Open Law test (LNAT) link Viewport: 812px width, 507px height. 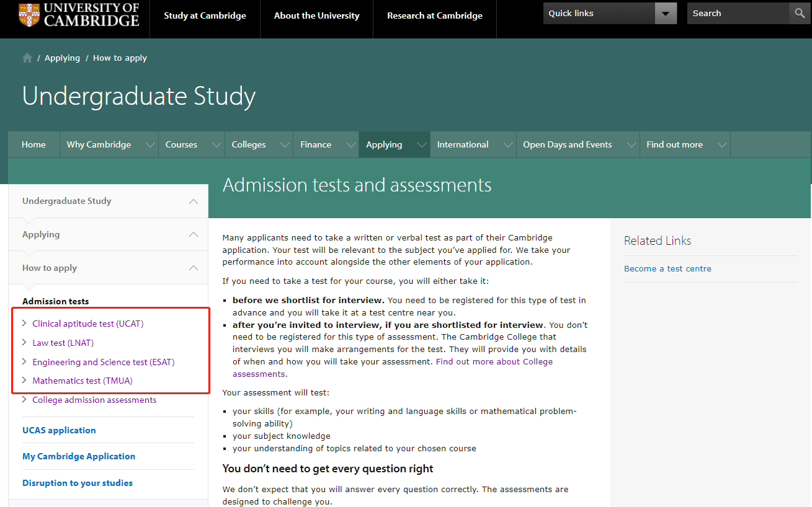63,343
